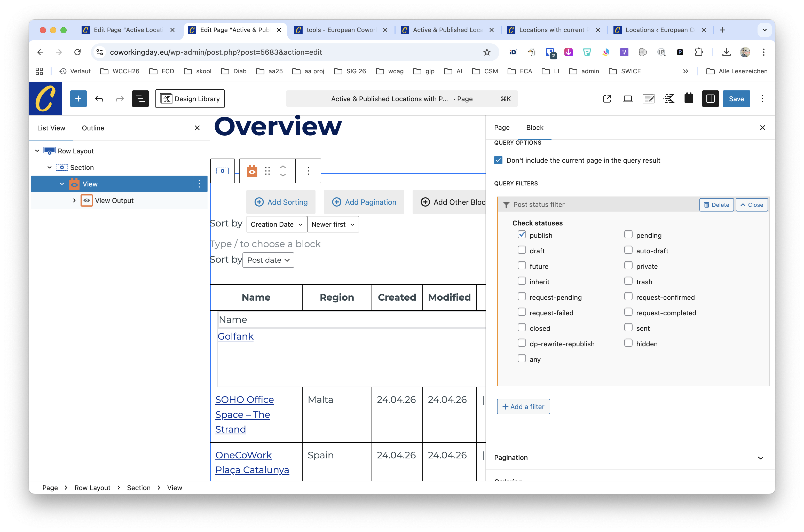Screen dimensions: 804x532
Task: Open the editor options three-dot menu
Action: (763, 99)
